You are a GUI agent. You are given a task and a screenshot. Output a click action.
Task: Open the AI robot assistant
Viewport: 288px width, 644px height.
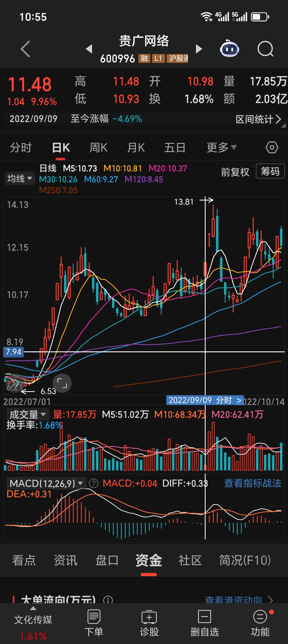229,49
